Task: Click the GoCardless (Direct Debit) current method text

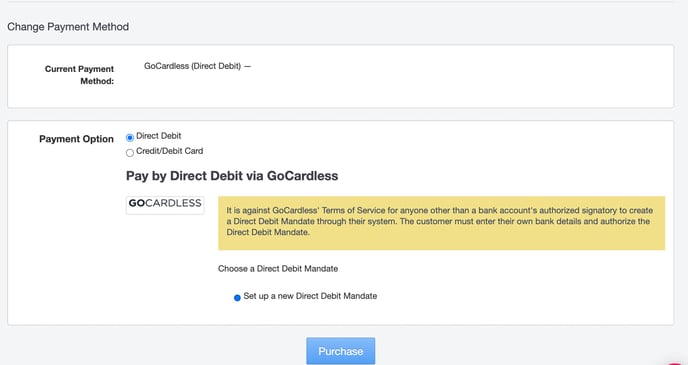Action: [x=197, y=66]
